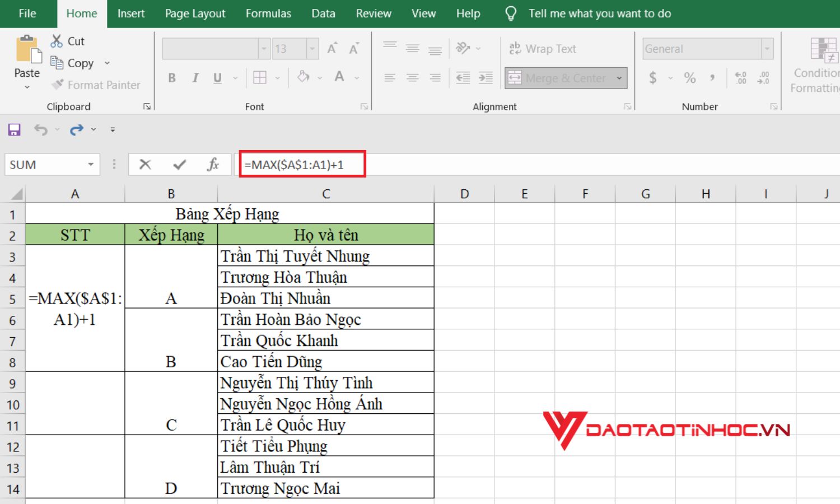Click the Paste button

point(27,62)
